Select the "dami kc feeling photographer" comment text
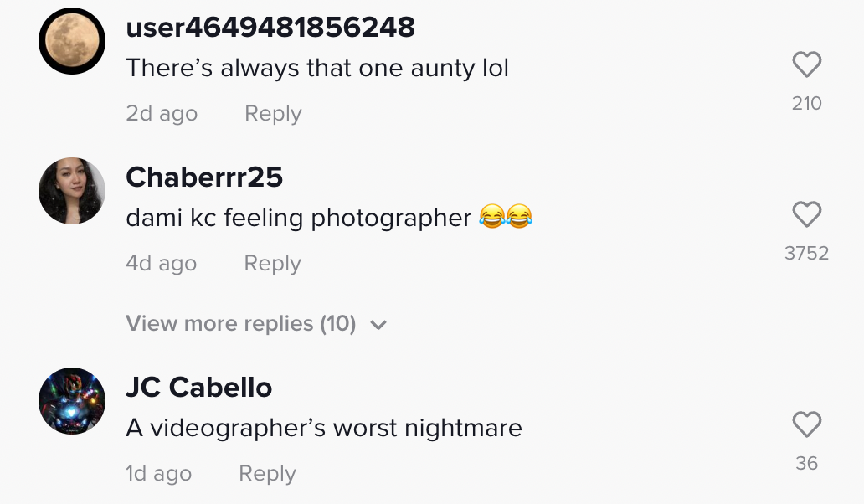 299,219
